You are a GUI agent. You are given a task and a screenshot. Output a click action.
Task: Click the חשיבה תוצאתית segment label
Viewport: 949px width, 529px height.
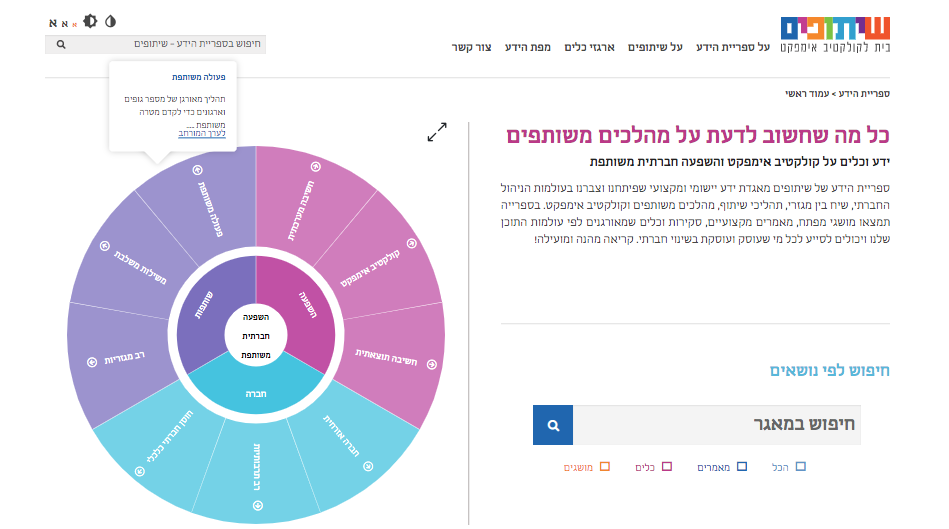tap(386, 357)
